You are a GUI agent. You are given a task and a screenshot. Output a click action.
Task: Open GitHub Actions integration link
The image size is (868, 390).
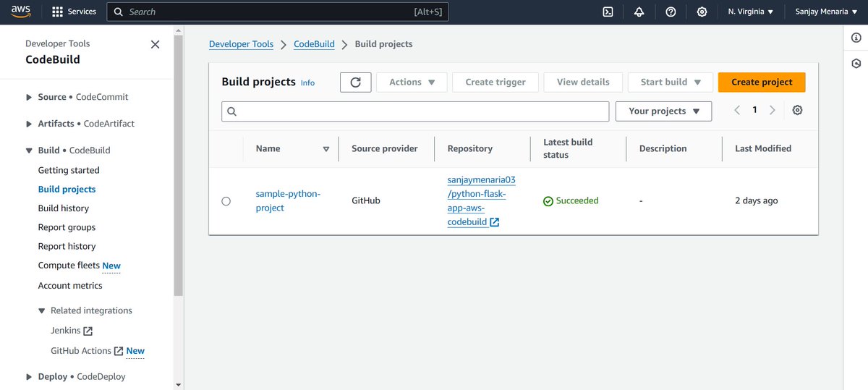[x=81, y=351]
